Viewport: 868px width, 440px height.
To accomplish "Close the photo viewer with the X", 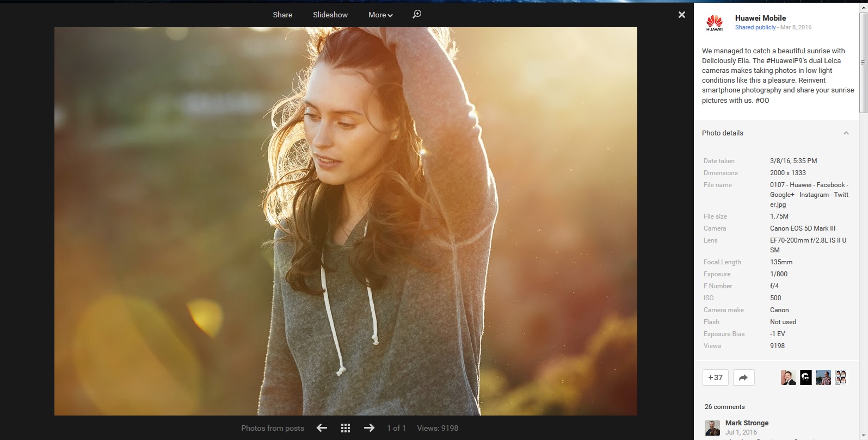I will [x=681, y=15].
